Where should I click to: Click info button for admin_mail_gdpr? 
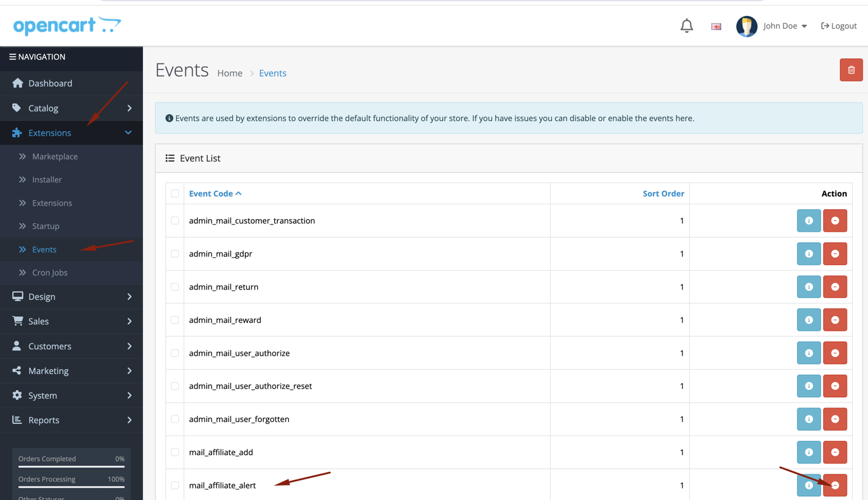pyautogui.click(x=808, y=254)
